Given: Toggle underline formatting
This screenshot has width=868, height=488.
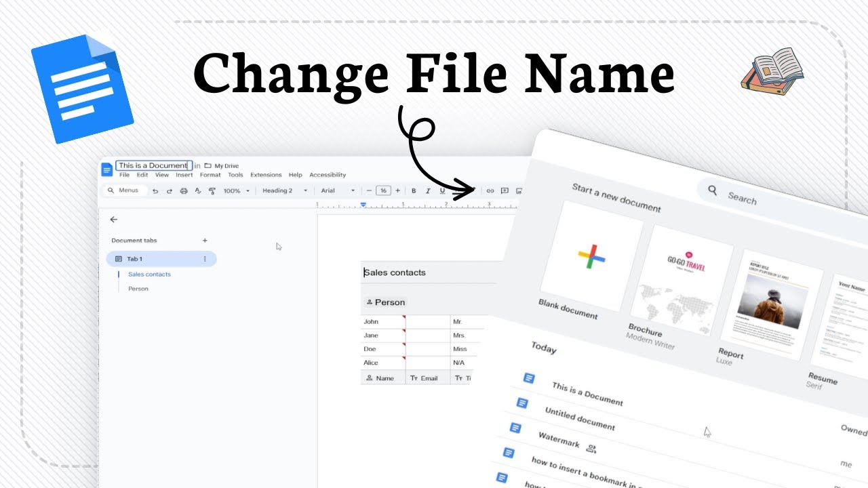Looking at the screenshot, I should point(442,191).
